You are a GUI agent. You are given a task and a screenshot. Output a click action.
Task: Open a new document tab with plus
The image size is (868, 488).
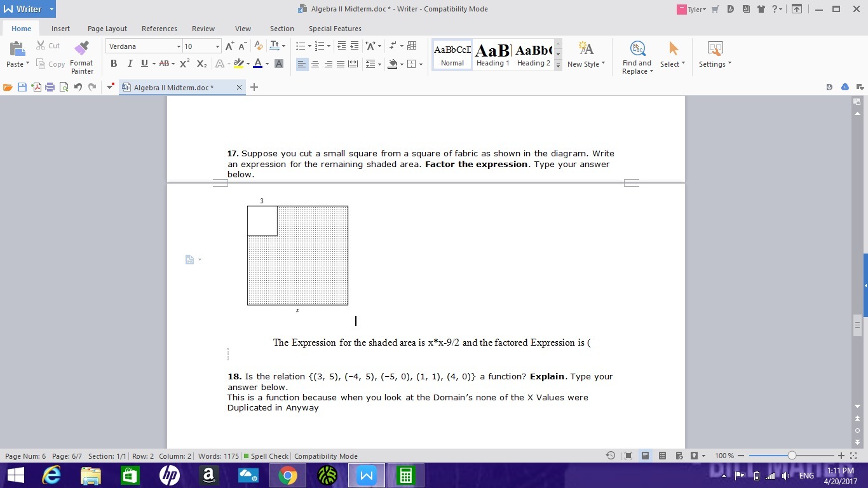pyautogui.click(x=254, y=87)
